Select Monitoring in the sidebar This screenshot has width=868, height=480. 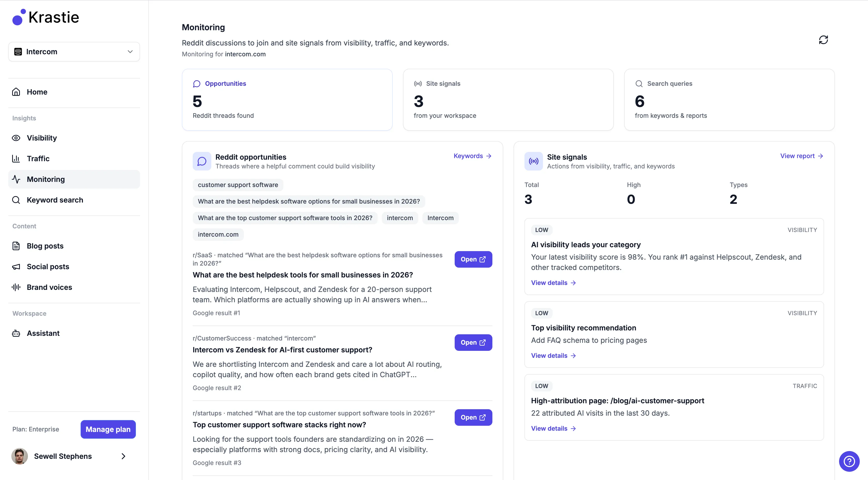(74, 179)
